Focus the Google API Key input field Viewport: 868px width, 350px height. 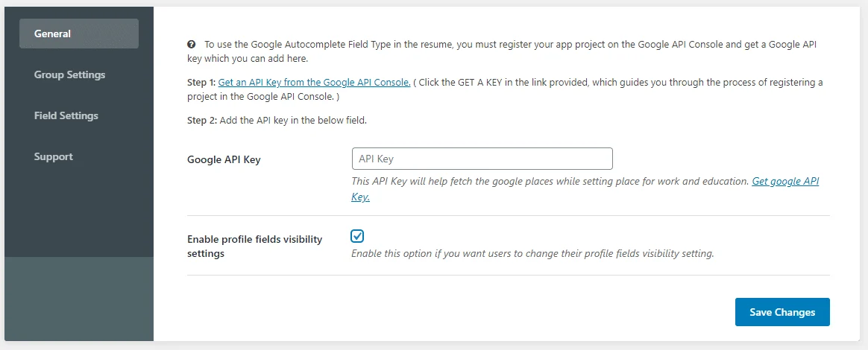(482, 159)
